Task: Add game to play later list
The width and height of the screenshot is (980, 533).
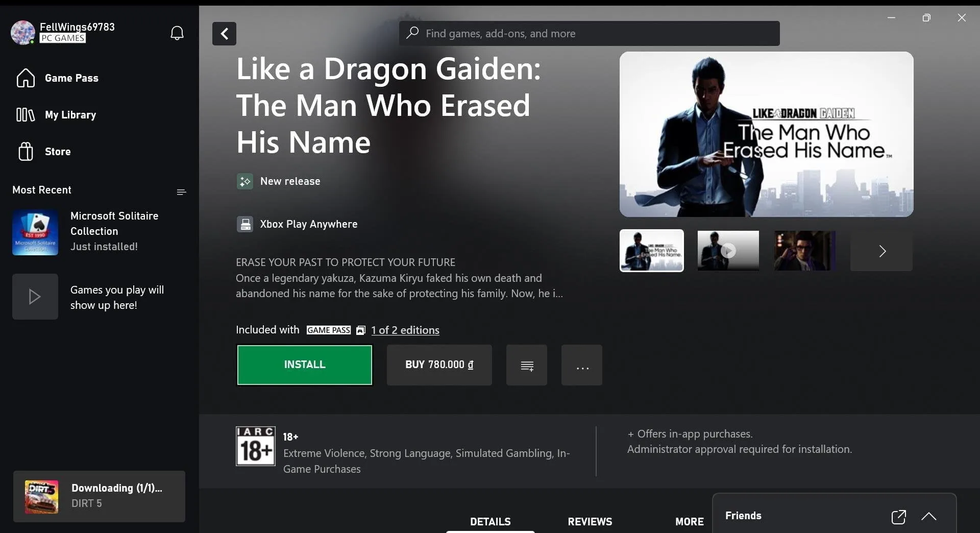Action: click(x=527, y=365)
